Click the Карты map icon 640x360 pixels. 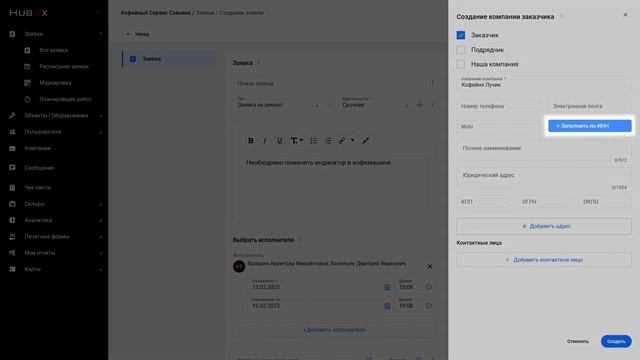click(12, 269)
